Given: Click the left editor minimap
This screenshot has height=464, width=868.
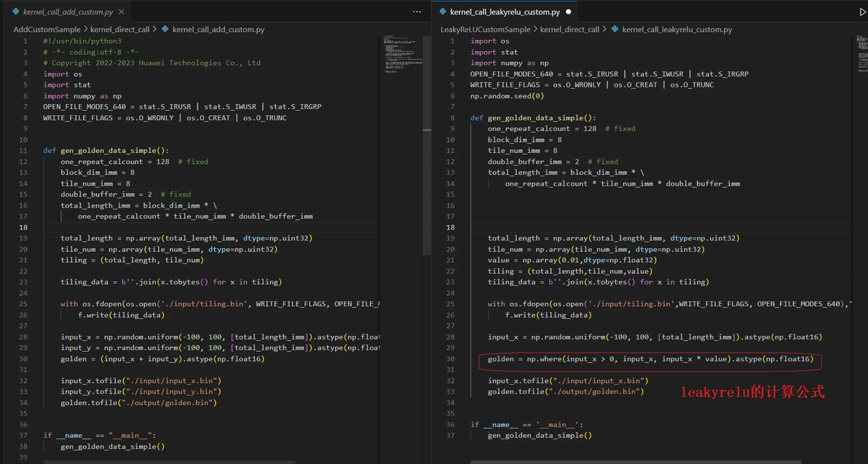Looking at the screenshot, I should click(x=403, y=54).
